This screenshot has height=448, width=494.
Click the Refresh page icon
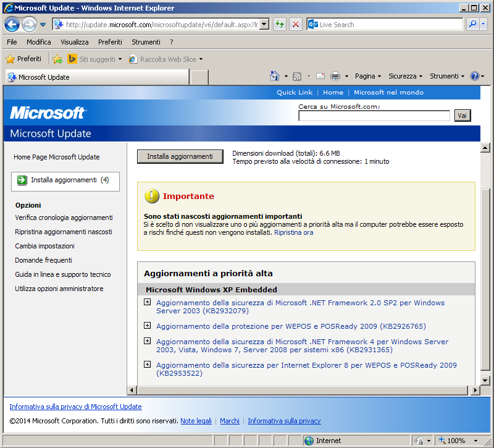280,25
